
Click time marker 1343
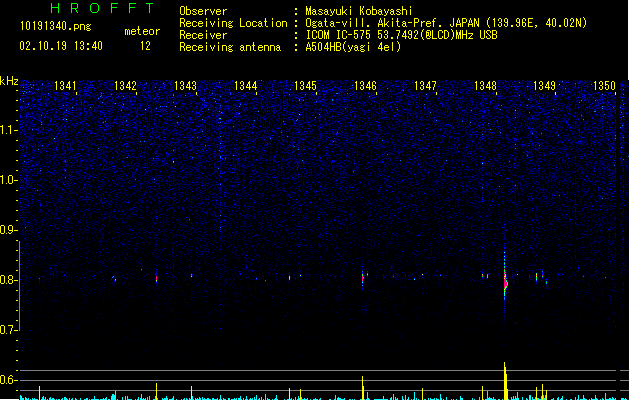pyautogui.click(x=185, y=85)
